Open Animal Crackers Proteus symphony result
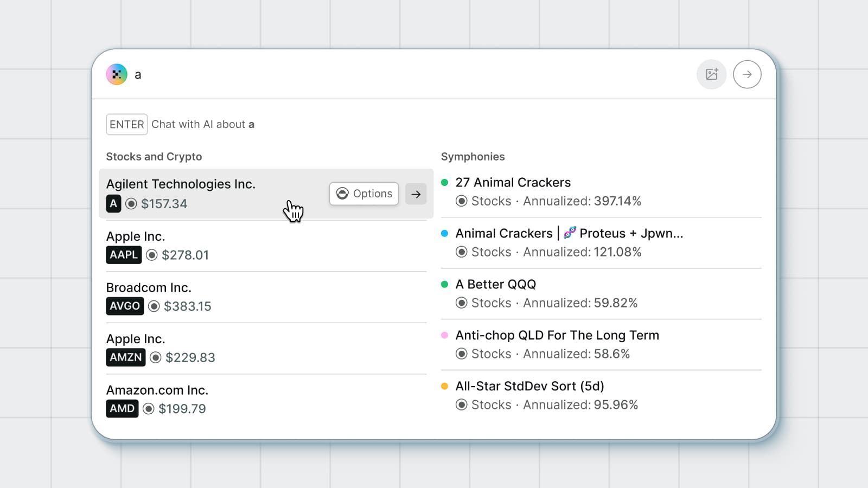 pyautogui.click(x=569, y=234)
